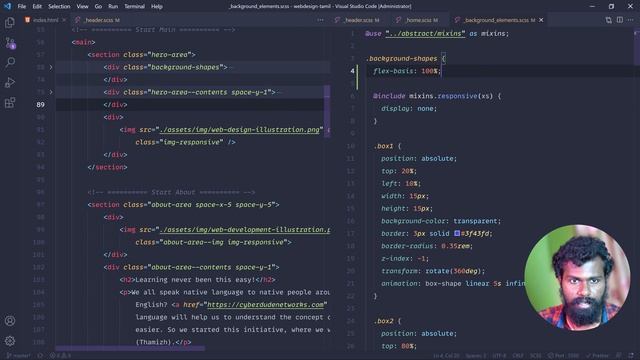Close the index.html tab

[x=64, y=20]
